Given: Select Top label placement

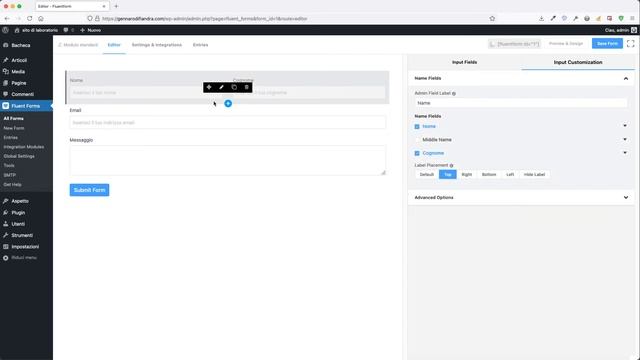Looking at the screenshot, I should coord(448,174).
